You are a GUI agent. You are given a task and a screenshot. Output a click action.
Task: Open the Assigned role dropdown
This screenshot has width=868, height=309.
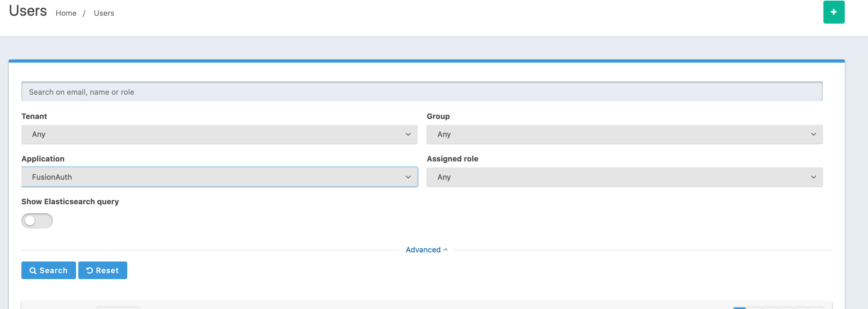pyautogui.click(x=624, y=177)
